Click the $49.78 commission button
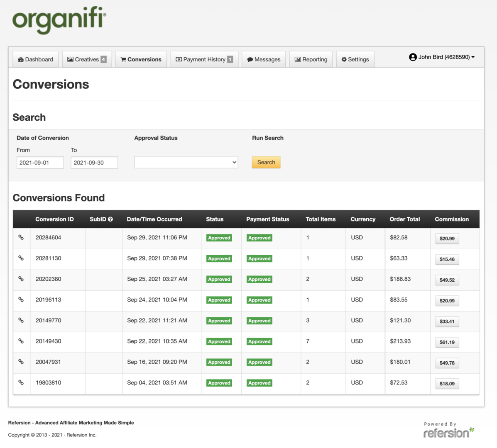 [x=447, y=363]
